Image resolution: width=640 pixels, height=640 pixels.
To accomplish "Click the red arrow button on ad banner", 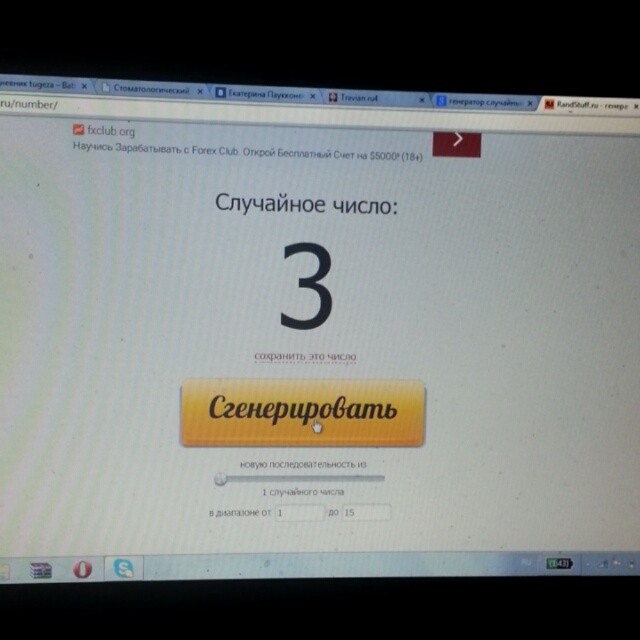I will tap(457, 141).
